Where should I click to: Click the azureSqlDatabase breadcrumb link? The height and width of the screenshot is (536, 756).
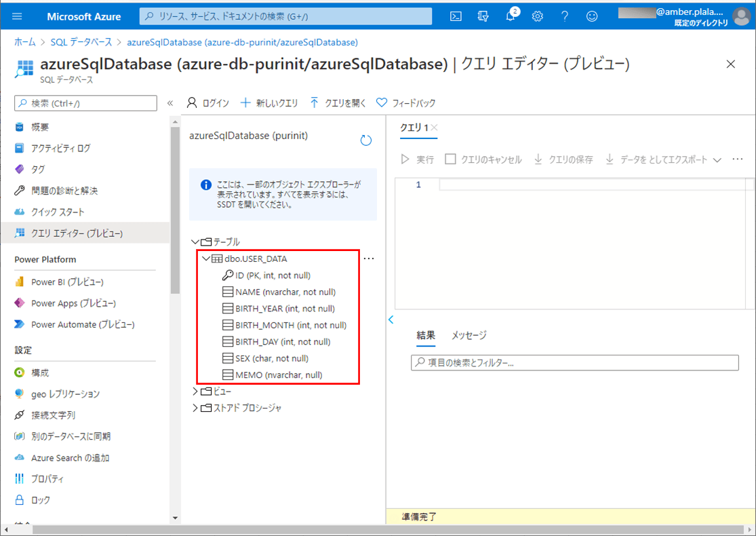pyautogui.click(x=243, y=42)
